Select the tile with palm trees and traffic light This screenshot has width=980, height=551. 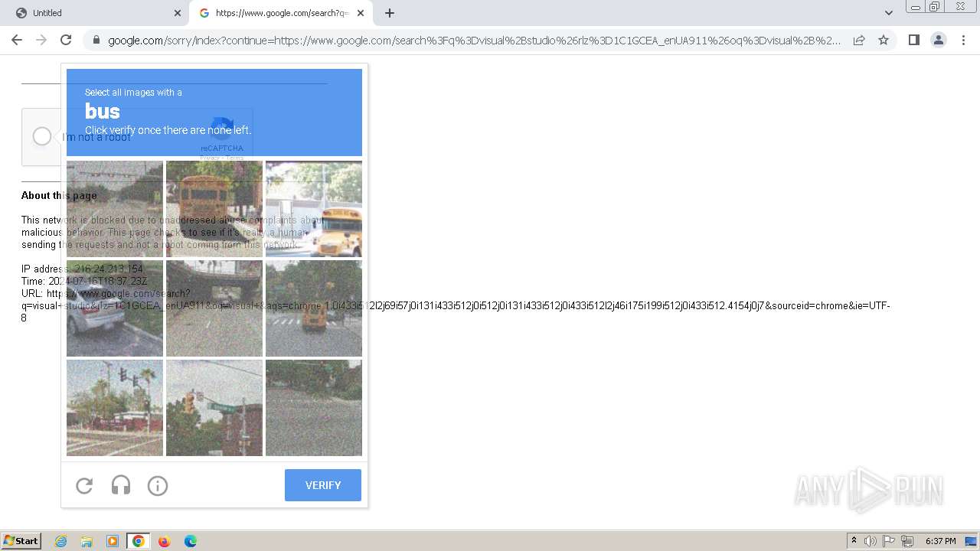115,408
